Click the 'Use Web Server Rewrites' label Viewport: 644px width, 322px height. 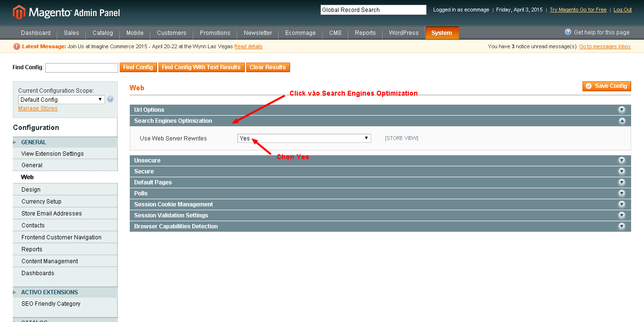click(x=173, y=139)
